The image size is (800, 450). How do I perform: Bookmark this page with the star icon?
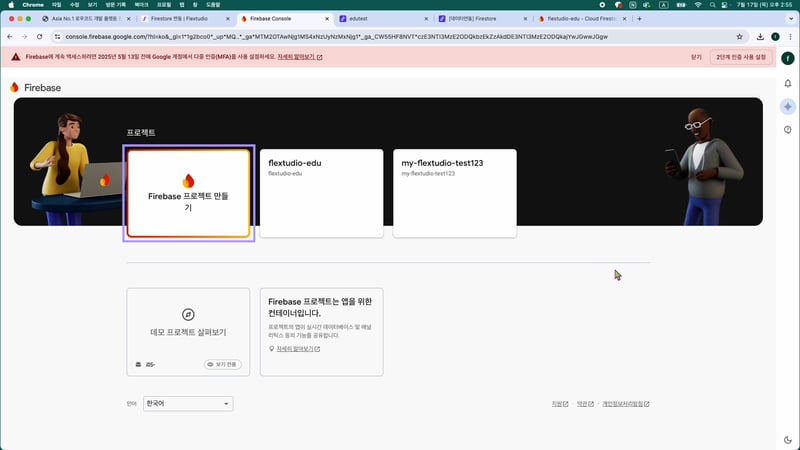tap(740, 36)
